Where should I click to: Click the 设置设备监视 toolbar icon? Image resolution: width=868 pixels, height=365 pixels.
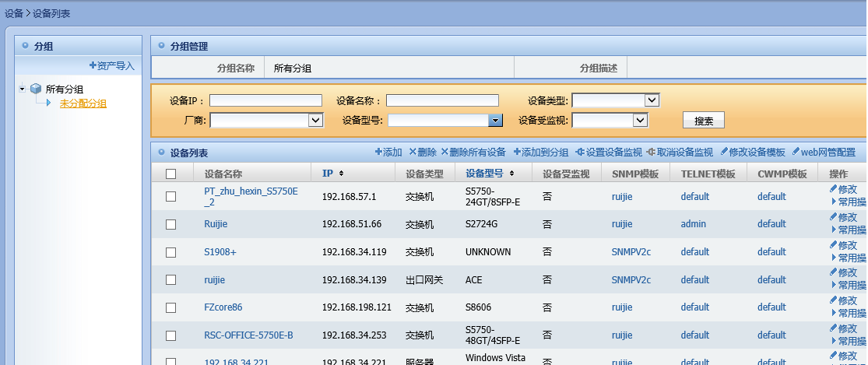pos(580,153)
